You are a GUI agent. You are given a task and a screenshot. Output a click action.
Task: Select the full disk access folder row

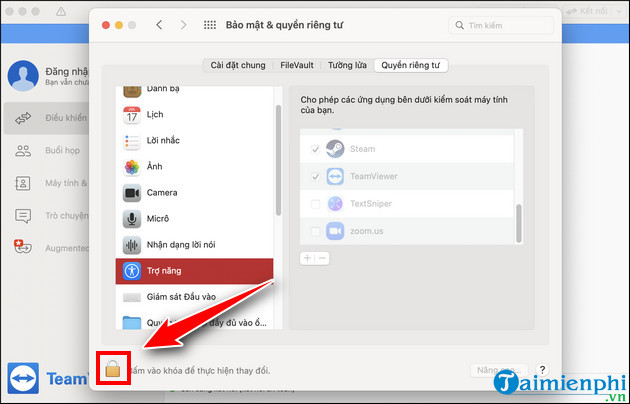point(194,322)
